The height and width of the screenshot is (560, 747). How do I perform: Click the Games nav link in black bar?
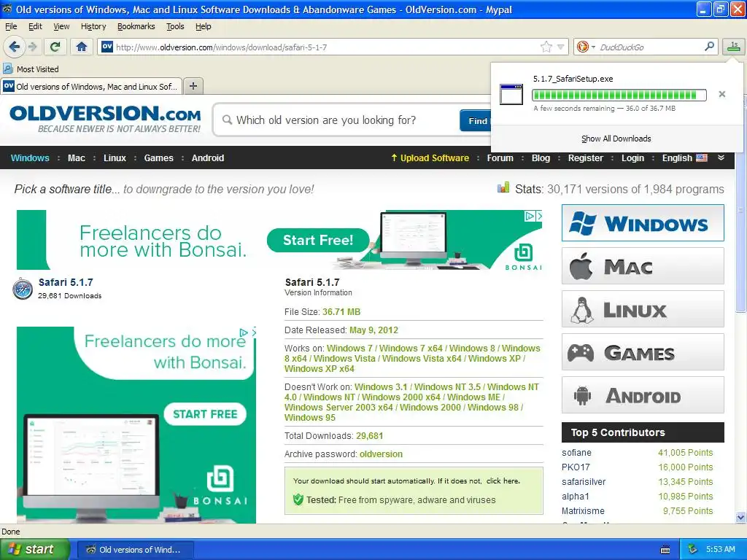[x=158, y=158]
